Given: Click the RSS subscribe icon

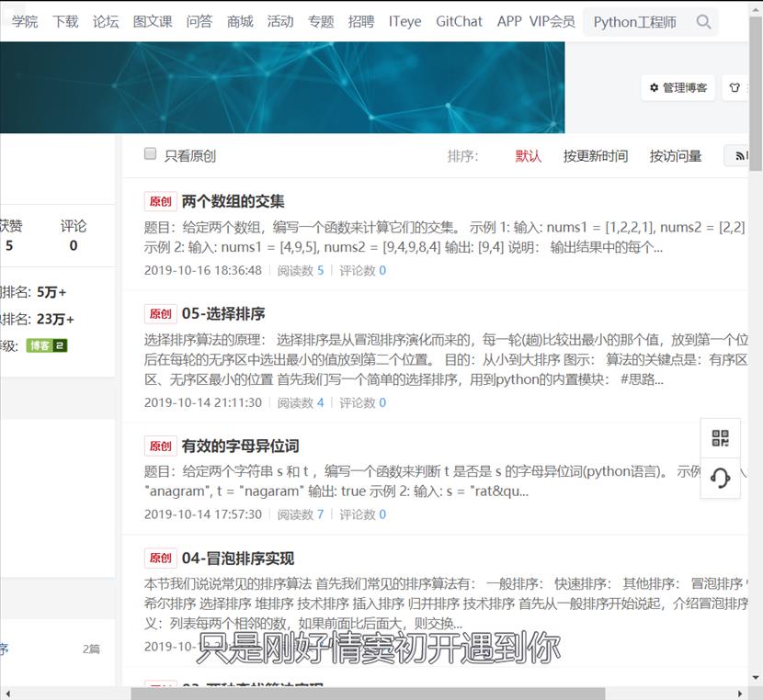Looking at the screenshot, I should 738,156.
